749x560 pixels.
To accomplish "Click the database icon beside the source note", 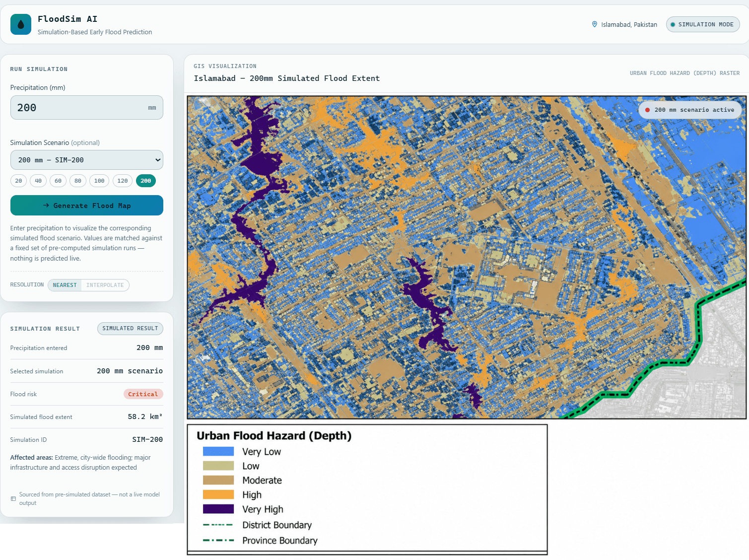I will coord(13,499).
